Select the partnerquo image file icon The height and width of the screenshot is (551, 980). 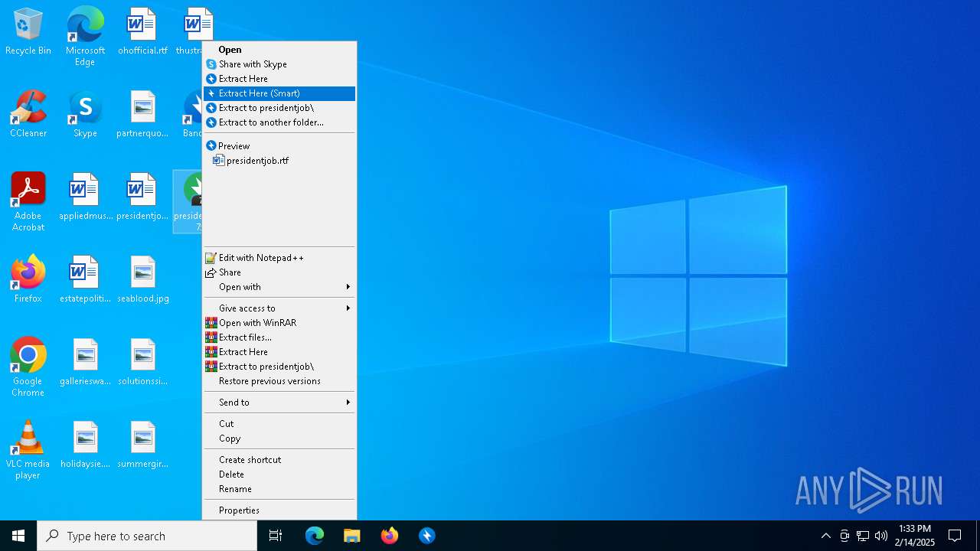(x=142, y=115)
